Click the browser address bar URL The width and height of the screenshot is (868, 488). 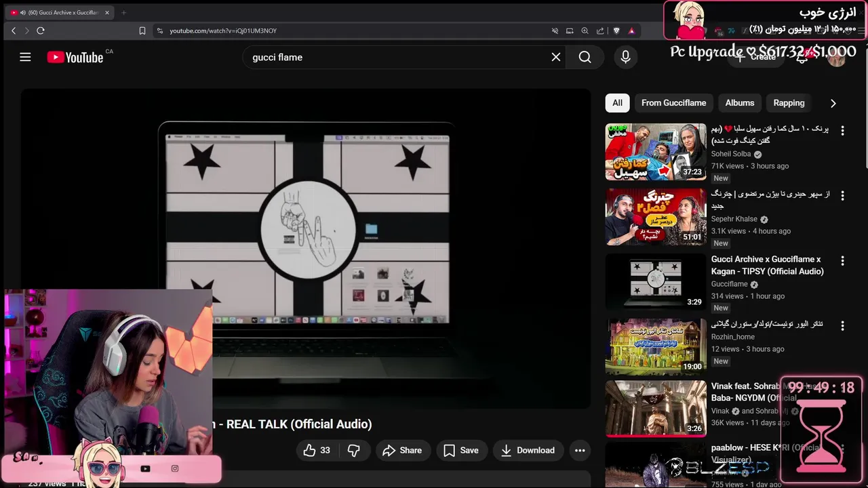coord(223,30)
